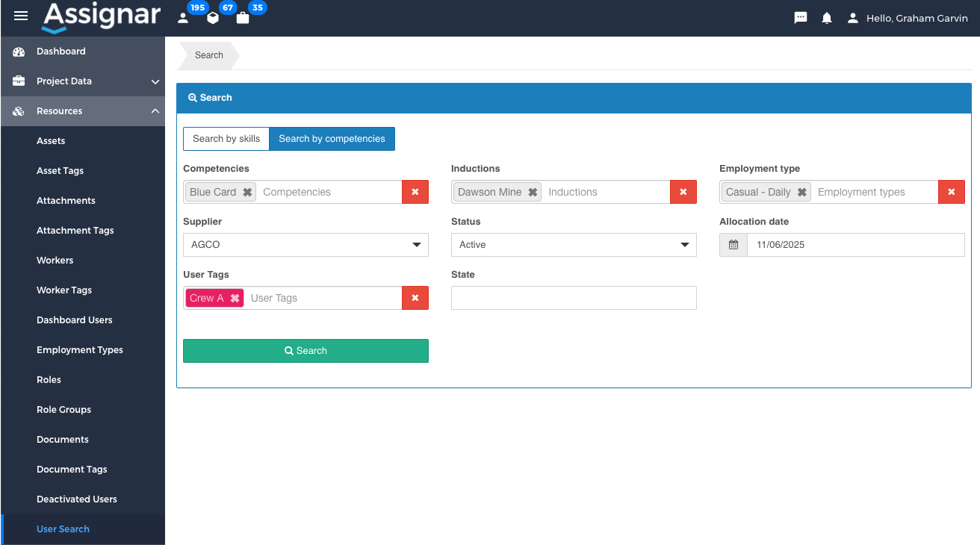Screen dimensions: 980x545
Task: Click the State input field
Action: point(574,298)
